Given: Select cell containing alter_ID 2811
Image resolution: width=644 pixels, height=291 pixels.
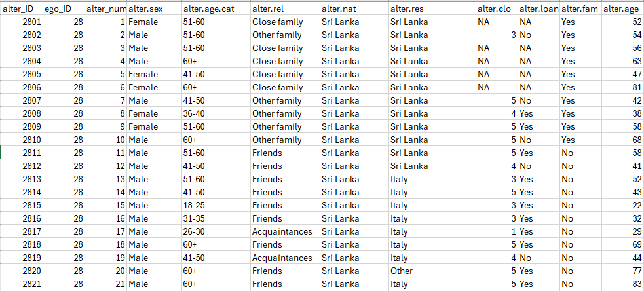Looking at the screenshot, I should [21, 153].
